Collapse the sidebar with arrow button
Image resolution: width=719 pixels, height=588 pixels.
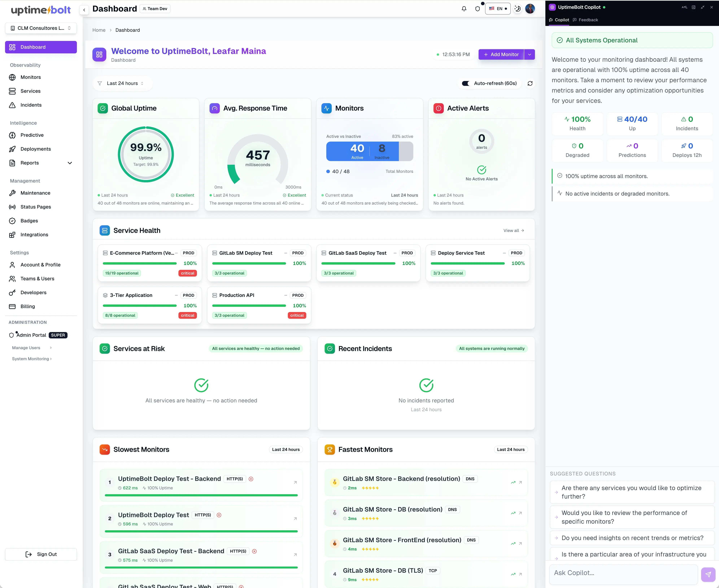point(84,10)
